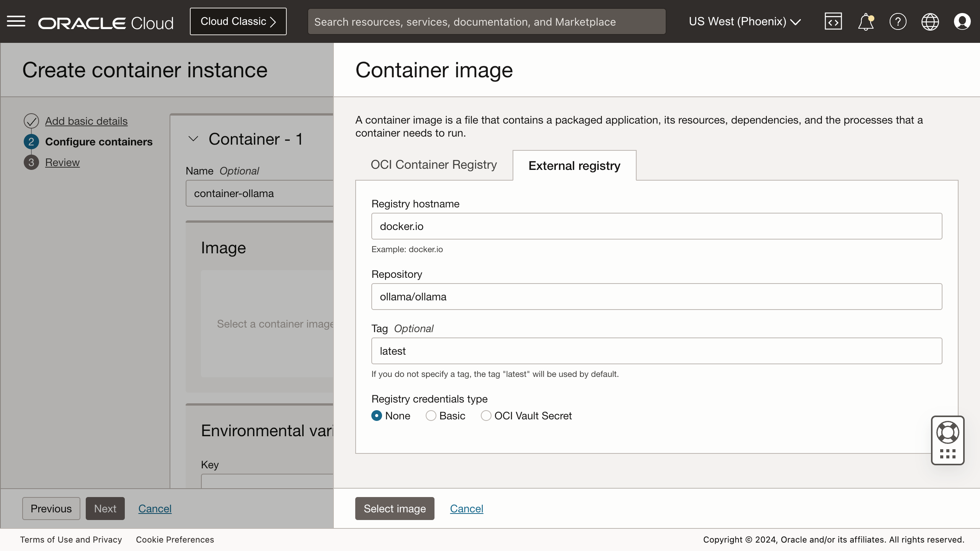Click the copyright notice text

tap(833, 540)
